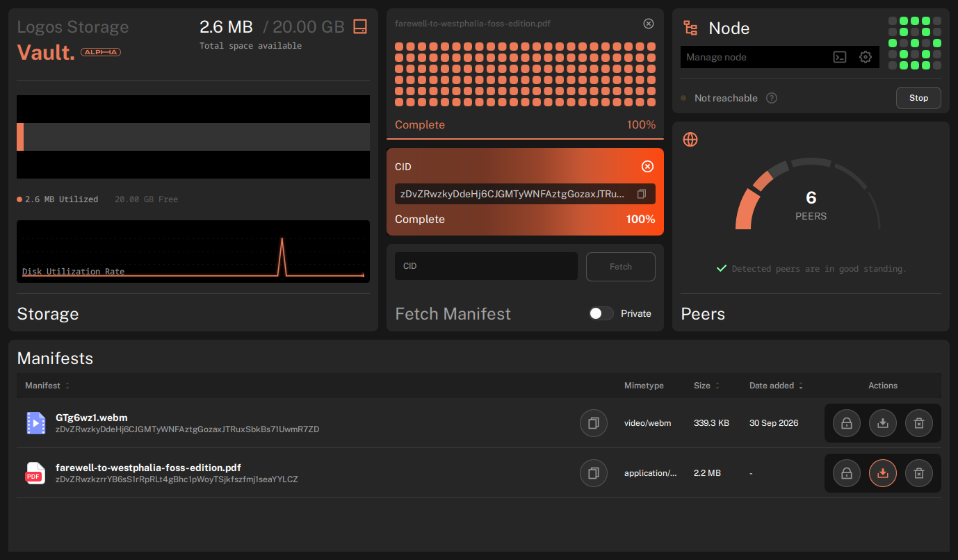This screenshot has height=560, width=958.
Task: Click lock icon for GTg6wz1.webm
Action: [x=847, y=423]
